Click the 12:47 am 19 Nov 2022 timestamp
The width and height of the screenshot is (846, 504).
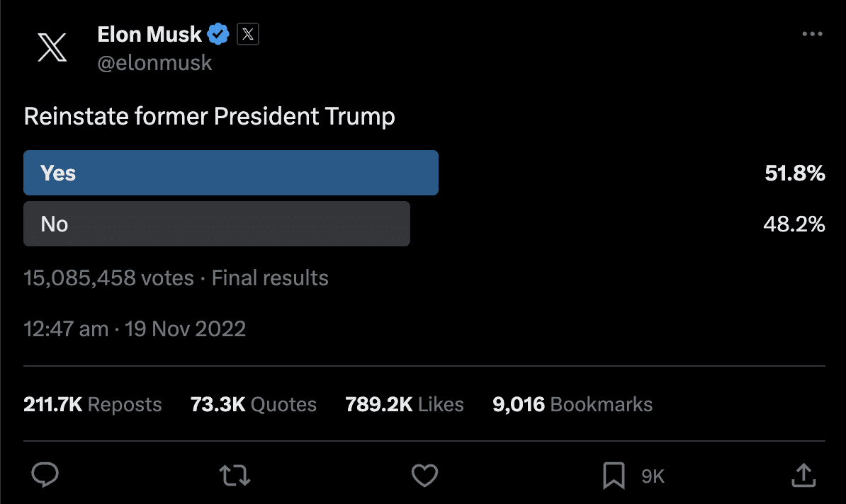click(x=135, y=329)
